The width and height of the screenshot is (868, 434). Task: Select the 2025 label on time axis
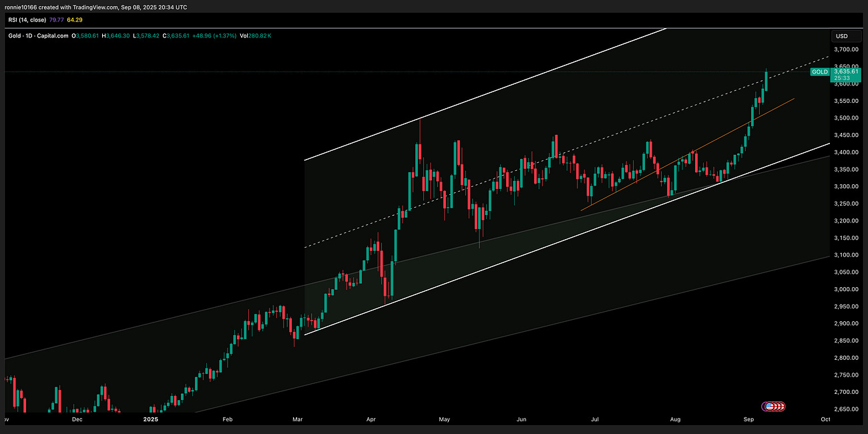[151, 419]
